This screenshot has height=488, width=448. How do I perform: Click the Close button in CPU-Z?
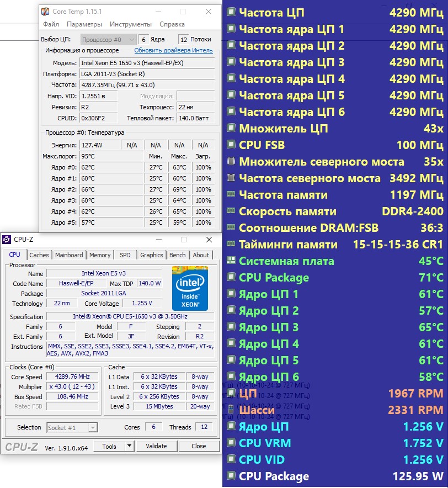click(199, 446)
